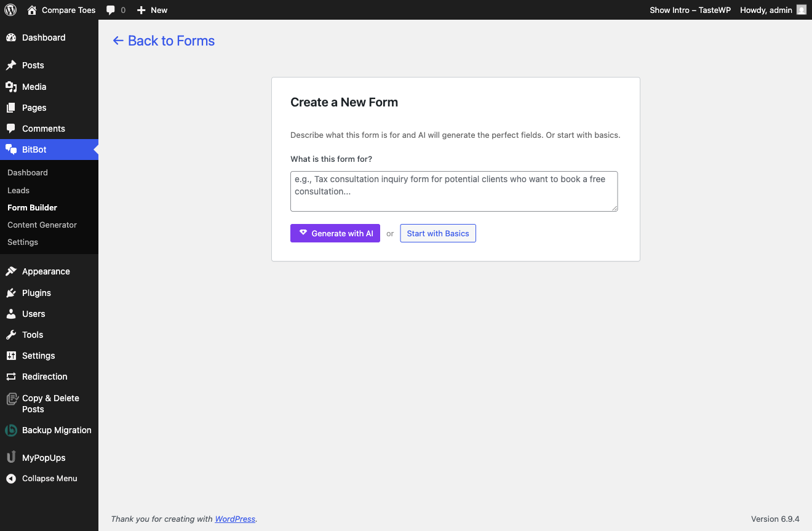Click the Appearance brush icon

coord(12,271)
